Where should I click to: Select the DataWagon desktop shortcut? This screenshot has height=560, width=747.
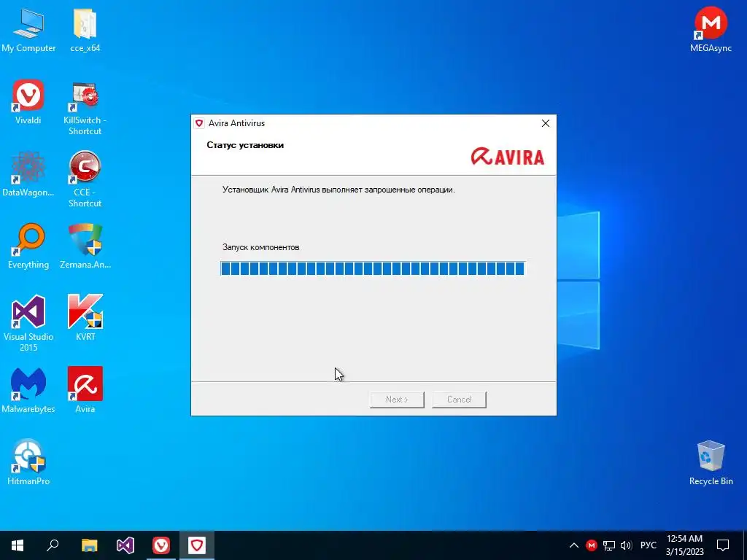point(28,174)
